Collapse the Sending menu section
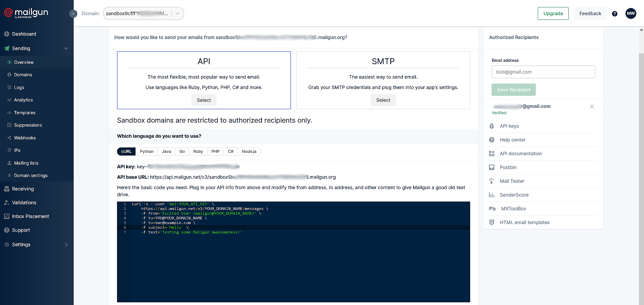The height and width of the screenshot is (305, 644). point(66,48)
